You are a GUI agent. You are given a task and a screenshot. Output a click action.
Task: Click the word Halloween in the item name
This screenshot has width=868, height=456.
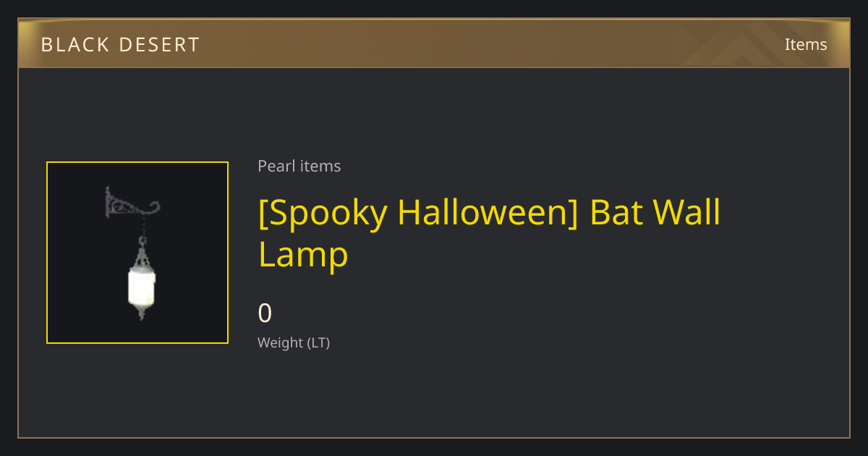click(488, 212)
